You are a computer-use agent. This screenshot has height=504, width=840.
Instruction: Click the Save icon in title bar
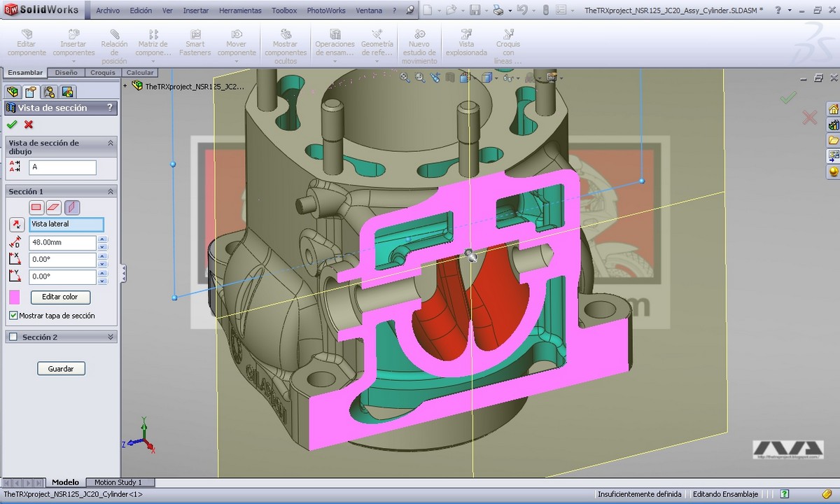click(x=475, y=10)
